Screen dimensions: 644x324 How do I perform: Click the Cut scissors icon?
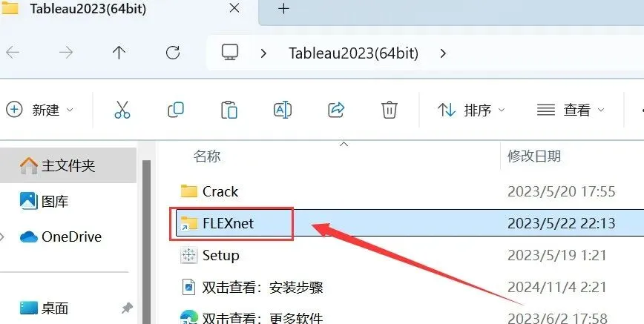pos(122,110)
